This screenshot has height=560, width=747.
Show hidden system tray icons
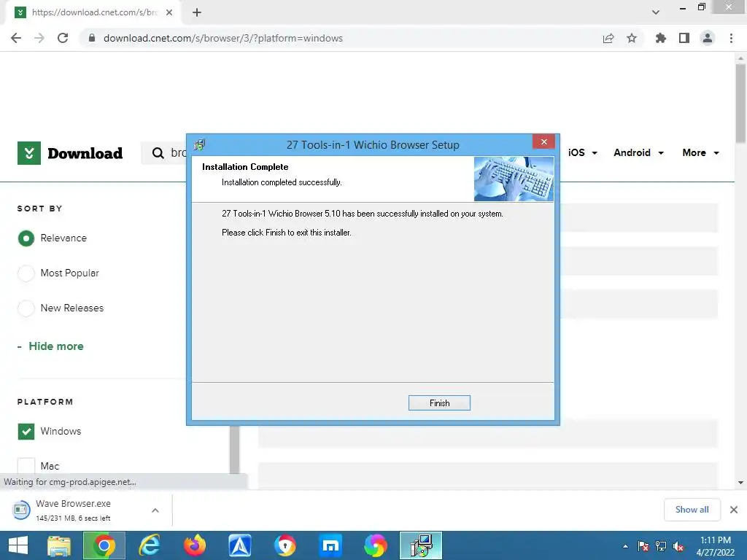pyautogui.click(x=625, y=546)
